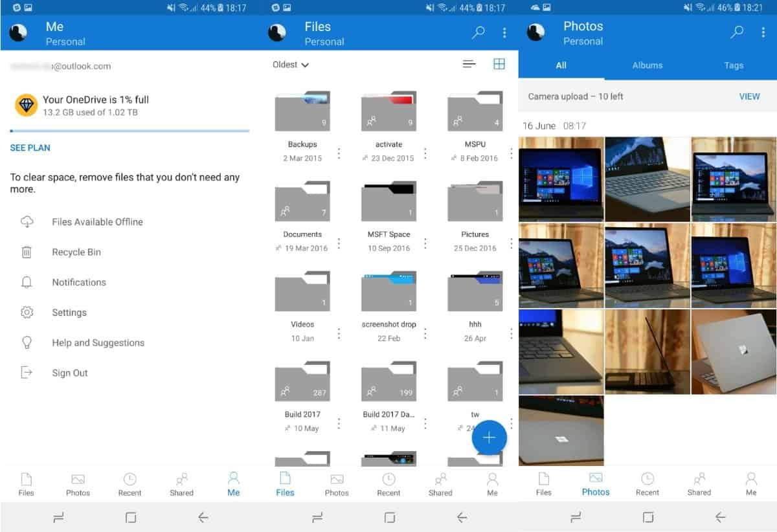Open options menu for the Backups folder
Screen dimensions: 777x532
pyautogui.click(x=339, y=154)
